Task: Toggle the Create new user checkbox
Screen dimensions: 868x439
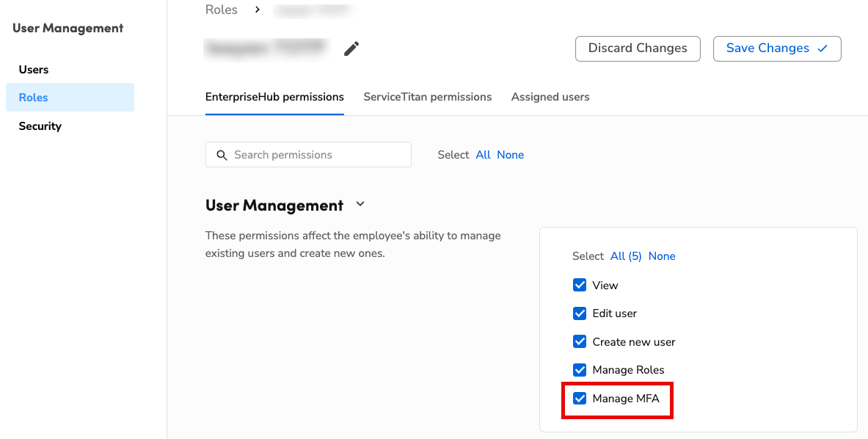Action: pyautogui.click(x=580, y=341)
